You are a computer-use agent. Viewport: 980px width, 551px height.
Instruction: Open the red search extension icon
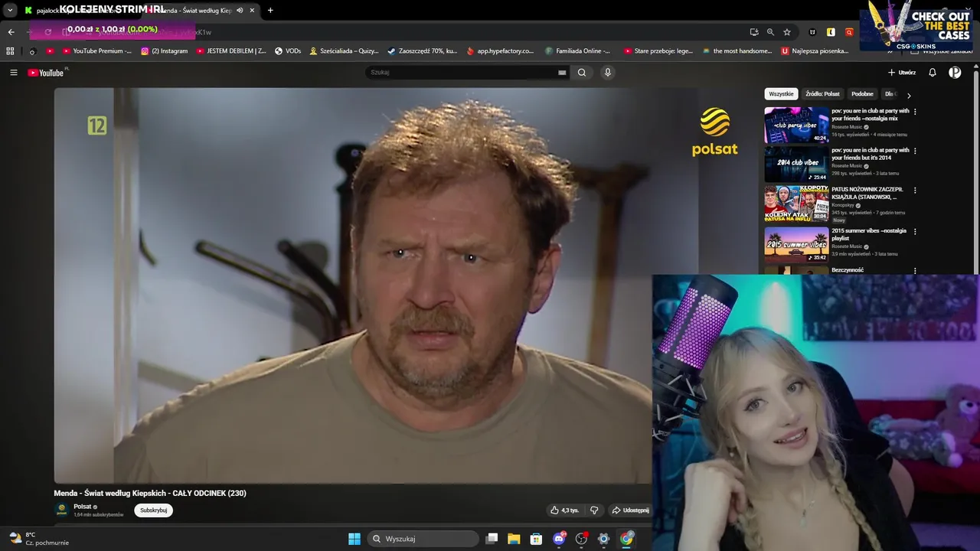click(849, 32)
